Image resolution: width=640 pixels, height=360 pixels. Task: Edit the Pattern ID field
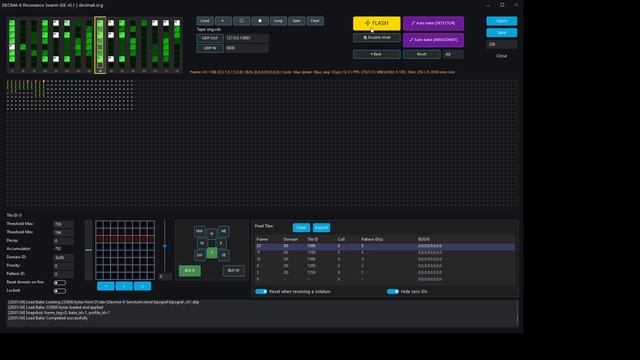(63, 274)
